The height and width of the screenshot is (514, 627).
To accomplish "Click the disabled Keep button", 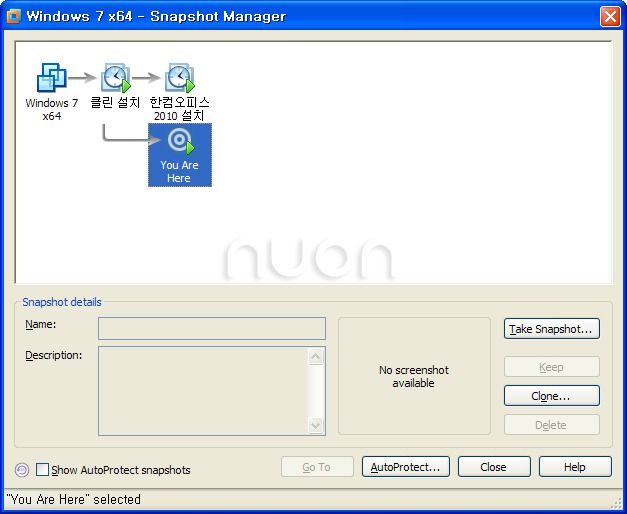I will coord(551,367).
